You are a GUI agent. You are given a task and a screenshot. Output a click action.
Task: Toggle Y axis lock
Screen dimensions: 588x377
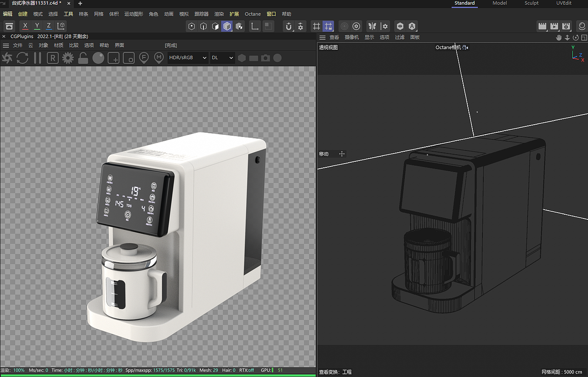(37, 26)
